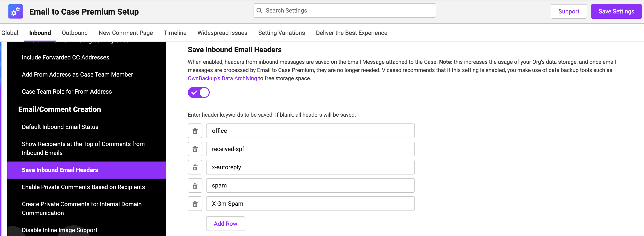The width and height of the screenshot is (644, 236).
Task: Delete the 'office' header keyword row
Action: 195,131
